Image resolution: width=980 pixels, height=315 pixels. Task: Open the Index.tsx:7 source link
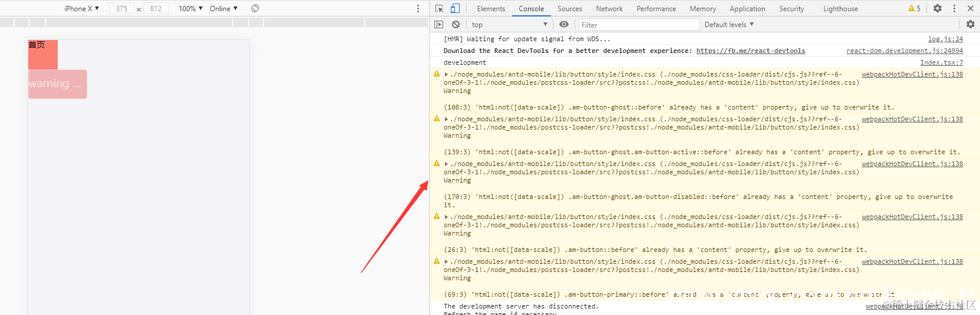942,62
